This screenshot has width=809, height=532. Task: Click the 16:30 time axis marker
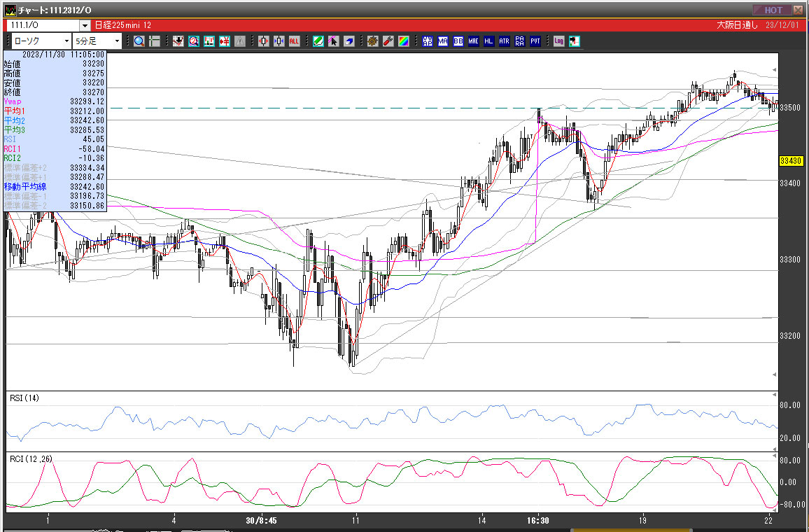pyautogui.click(x=537, y=520)
